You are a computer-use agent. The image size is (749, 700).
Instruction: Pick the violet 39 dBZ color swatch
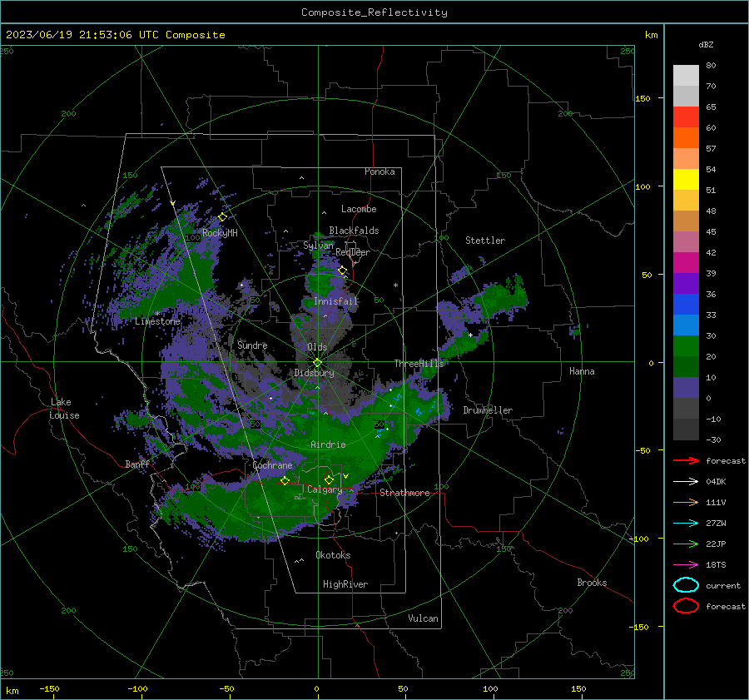[x=686, y=283]
